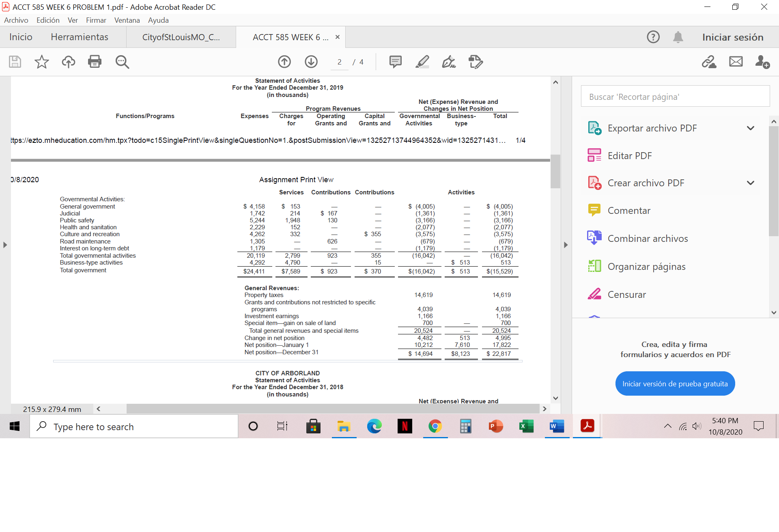This screenshot has width=779, height=532.
Task: Expand Crear archivo PDF options
Action: [x=751, y=183]
